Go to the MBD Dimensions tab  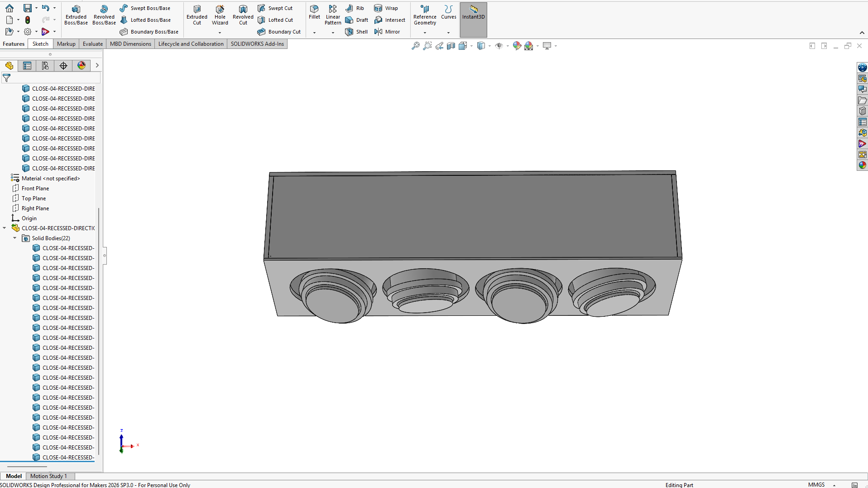pos(130,44)
